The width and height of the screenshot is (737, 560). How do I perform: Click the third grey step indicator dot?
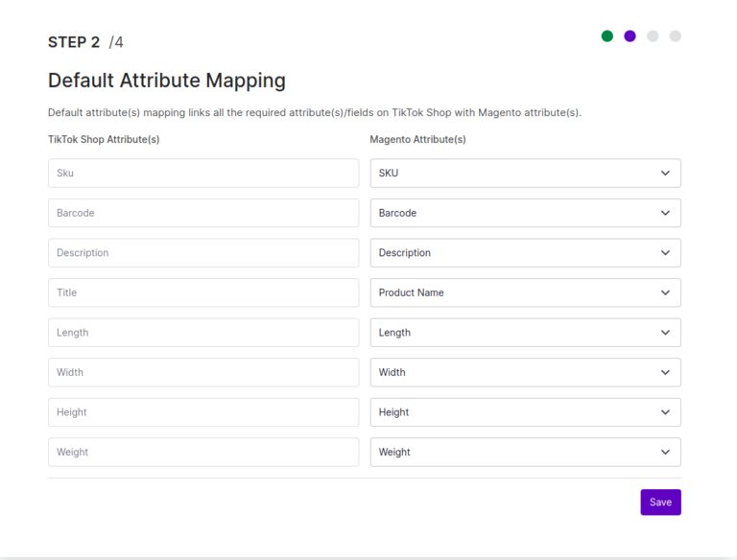[653, 36]
